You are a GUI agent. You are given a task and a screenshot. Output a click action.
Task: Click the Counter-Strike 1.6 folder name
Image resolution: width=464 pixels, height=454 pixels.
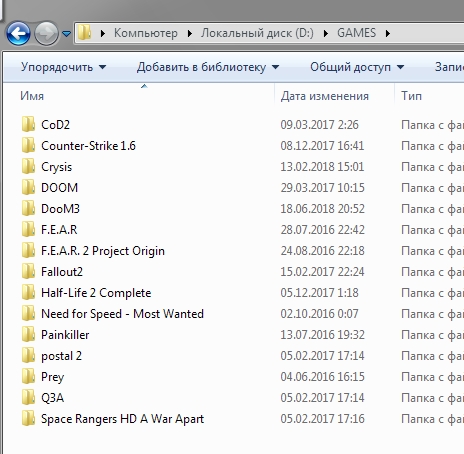click(x=88, y=146)
